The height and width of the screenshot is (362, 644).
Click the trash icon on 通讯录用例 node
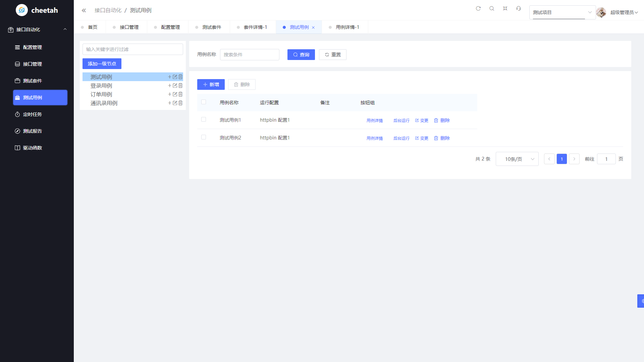point(180,103)
